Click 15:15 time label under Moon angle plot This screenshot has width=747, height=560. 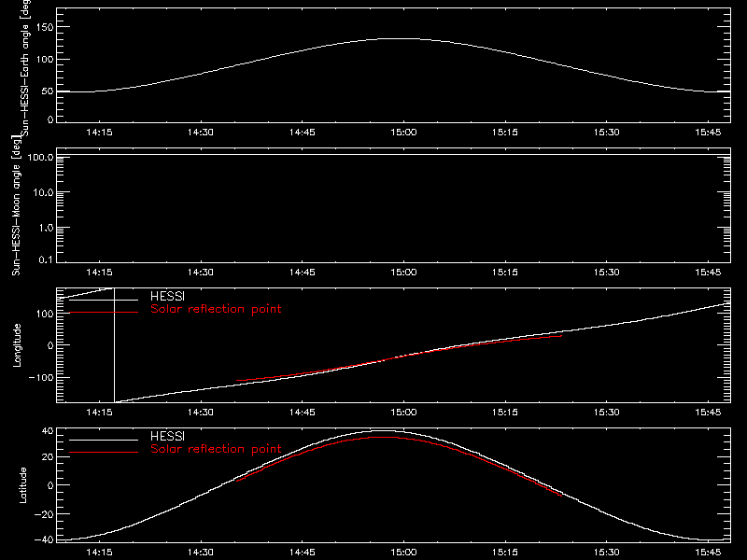tap(505, 273)
